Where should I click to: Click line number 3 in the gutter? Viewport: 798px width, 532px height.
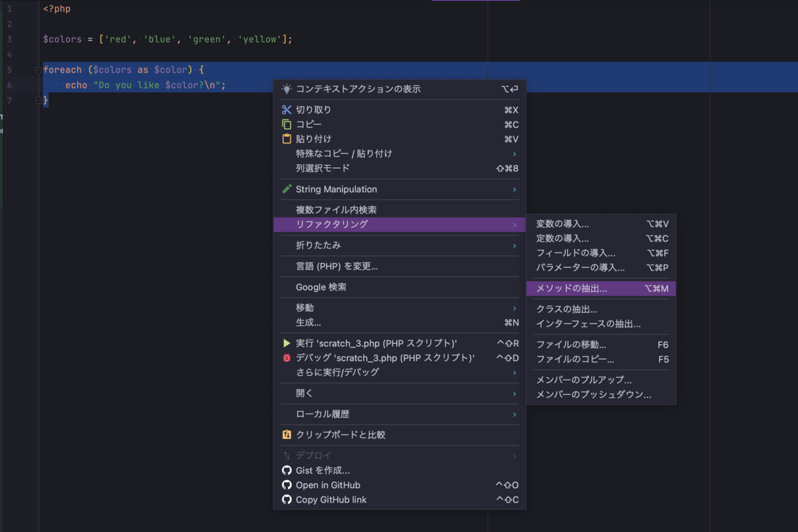9,39
